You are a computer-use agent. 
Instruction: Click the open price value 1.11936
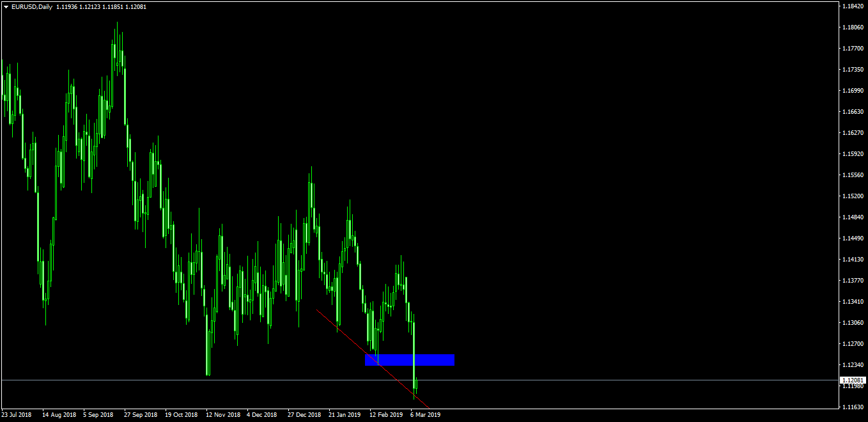coord(67,6)
